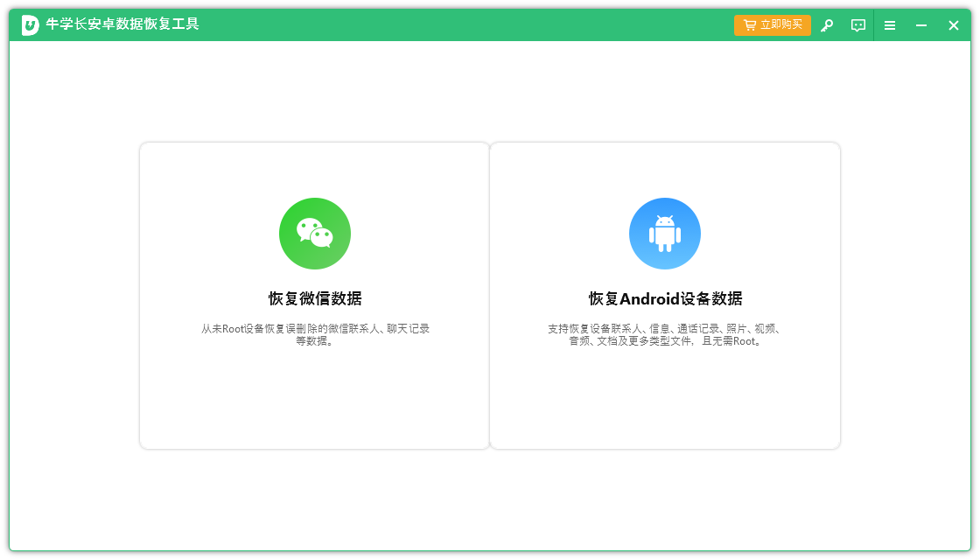Click the Android recovery description text
980x560 pixels.
coord(665,334)
